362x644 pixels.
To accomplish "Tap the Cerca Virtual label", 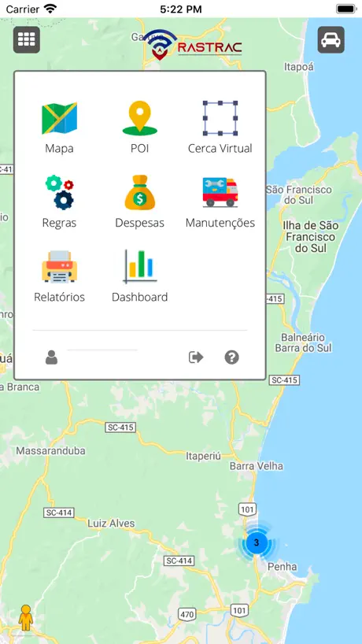I will 220,149.
